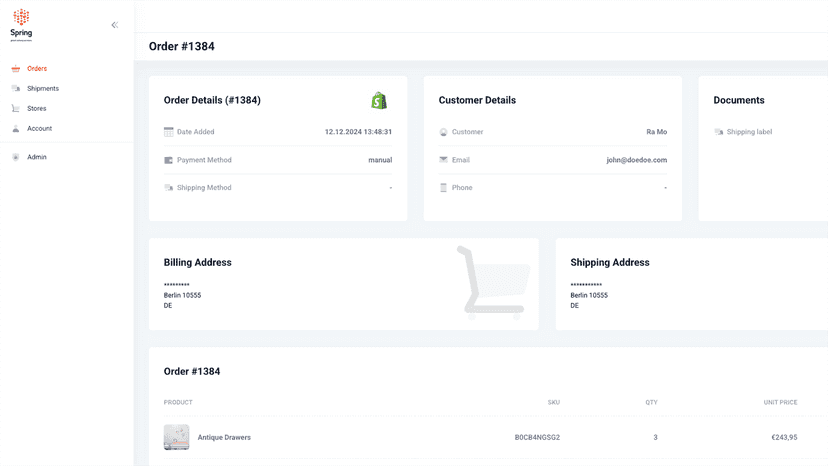The image size is (828, 466).
Task: Click the Antique Drawers product thumbnail
Action: (176, 437)
